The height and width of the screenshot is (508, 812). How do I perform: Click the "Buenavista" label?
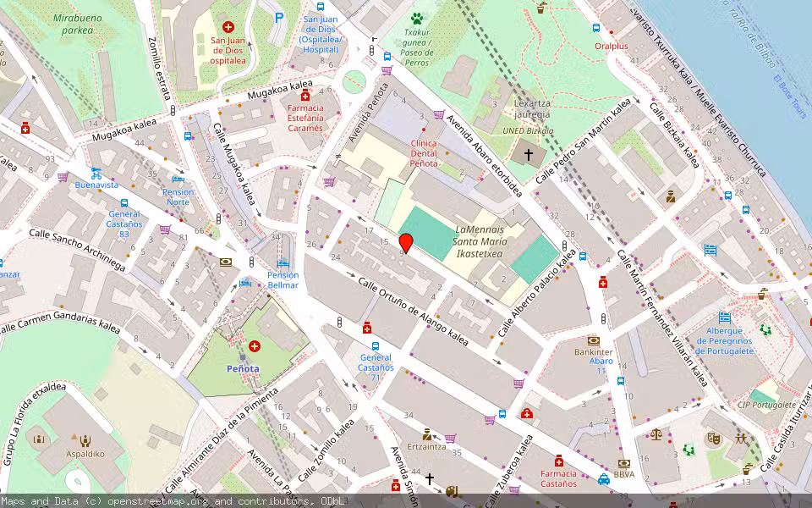(x=96, y=185)
